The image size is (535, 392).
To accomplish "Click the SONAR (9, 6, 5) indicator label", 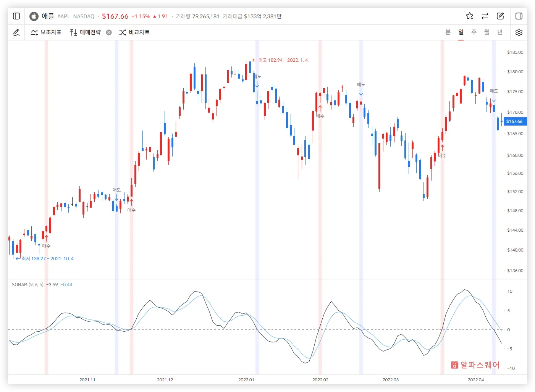I will (27, 285).
